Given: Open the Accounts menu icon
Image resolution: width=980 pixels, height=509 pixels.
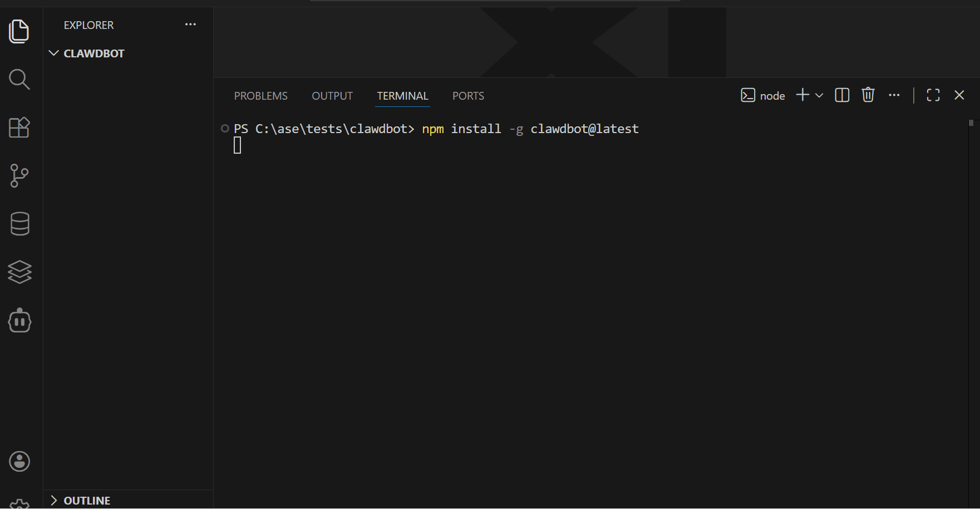Looking at the screenshot, I should point(19,461).
